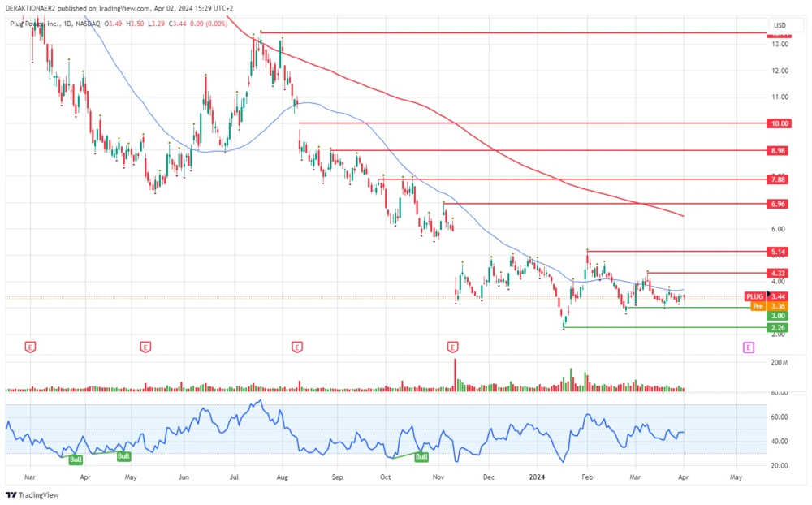Open the USD currency selector
The width and height of the screenshot is (812, 505).
pos(780,25)
